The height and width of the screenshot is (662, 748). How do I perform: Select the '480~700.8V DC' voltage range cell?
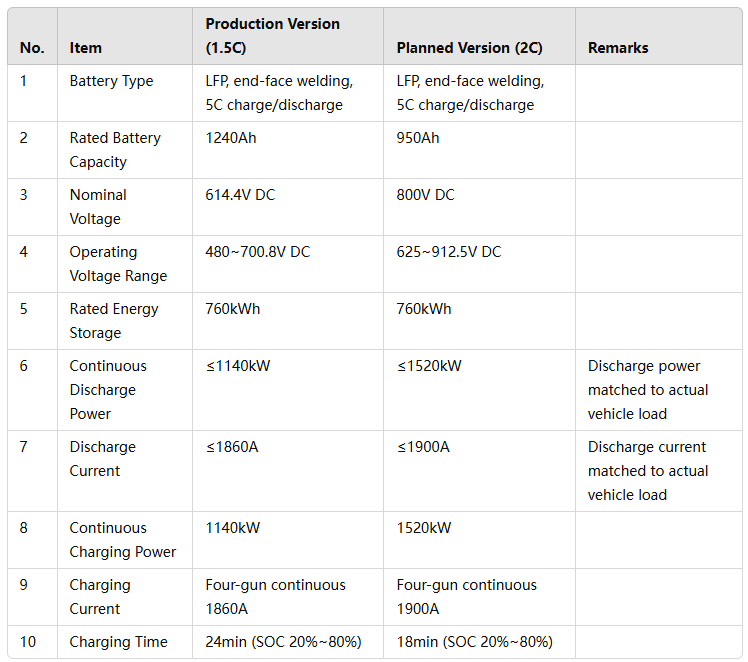[x=288, y=264]
